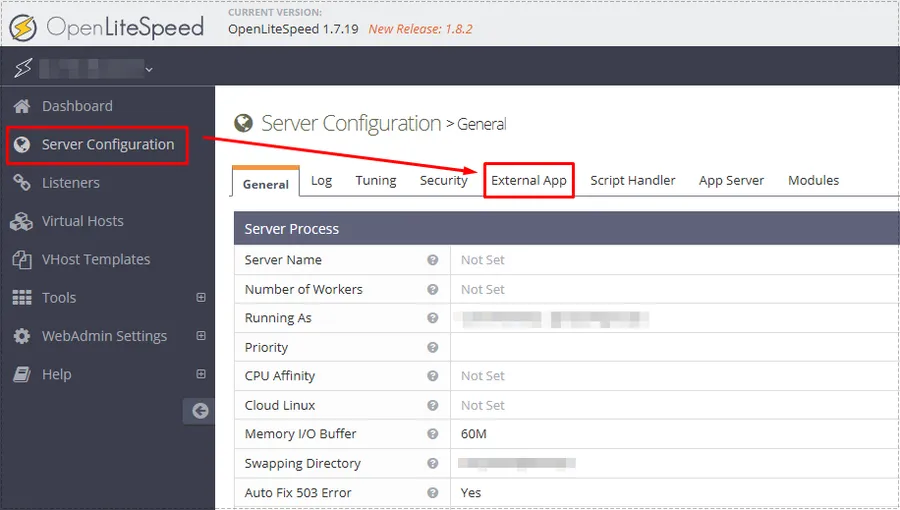Collapse the sidebar with the arrow button
Screen dimensions: 900x510
click(x=200, y=411)
